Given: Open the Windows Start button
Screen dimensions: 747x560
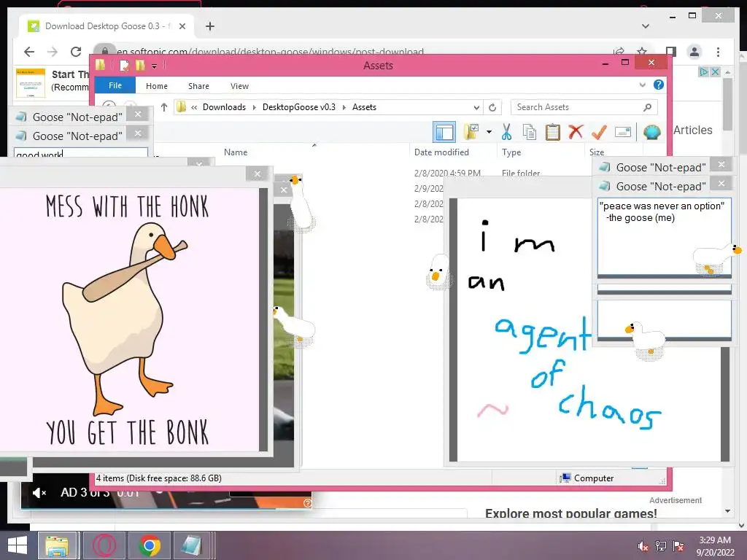Looking at the screenshot, I should coord(17,545).
